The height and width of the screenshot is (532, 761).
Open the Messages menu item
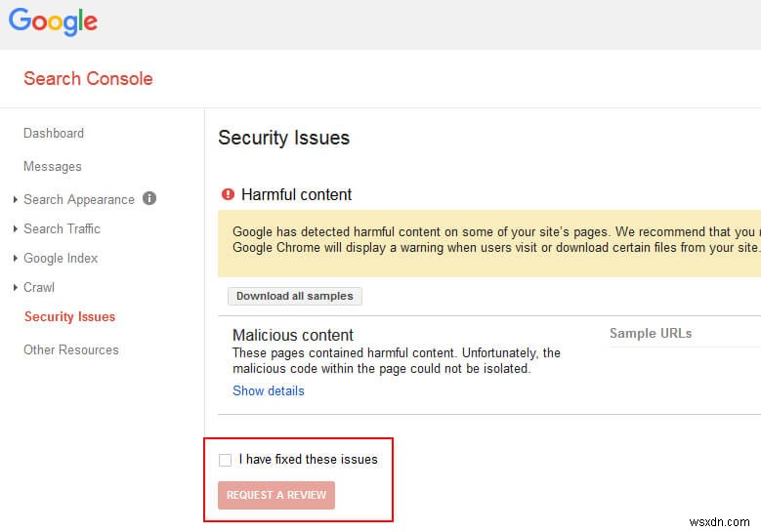[53, 166]
